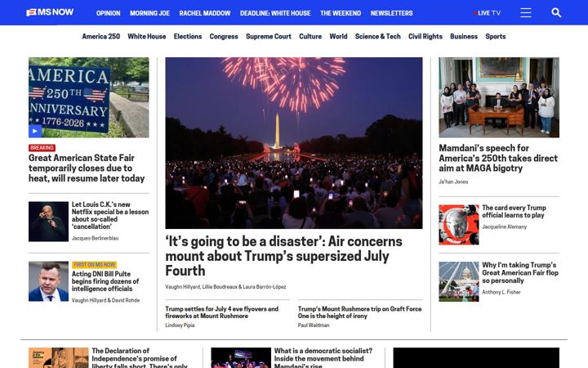This screenshot has width=588, height=368.
Task: Open the Ferris wheel Capitol thumbnail
Action: point(459,281)
